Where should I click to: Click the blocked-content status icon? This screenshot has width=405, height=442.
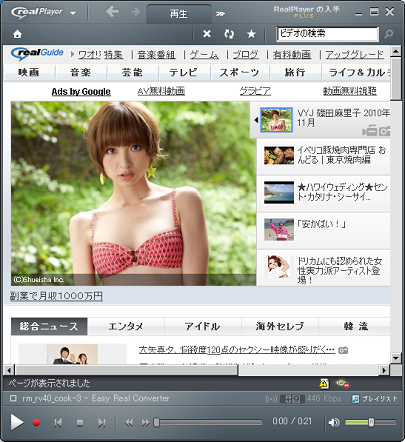342,383
